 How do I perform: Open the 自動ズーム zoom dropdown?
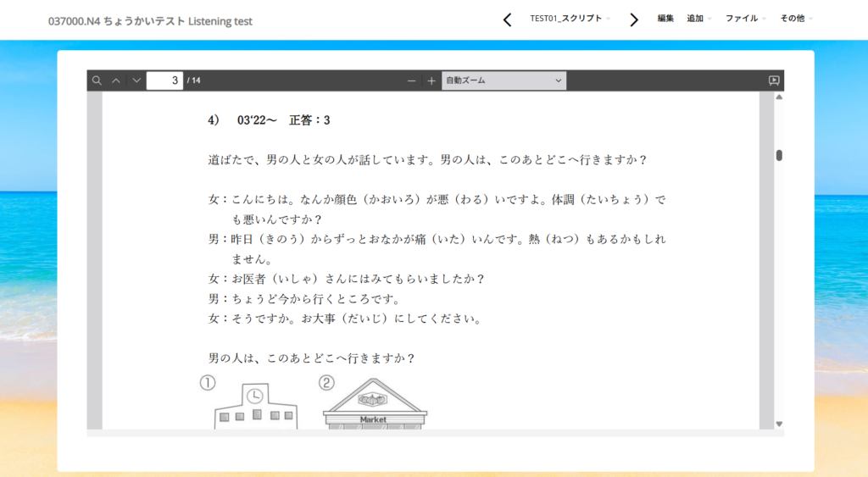point(504,80)
